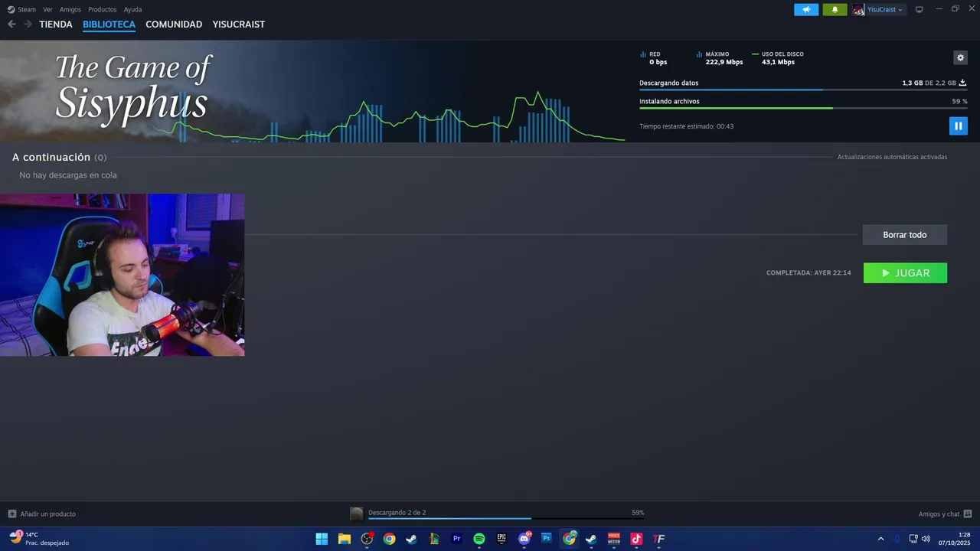980x551 pixels.
Task: Click the download arrow icon beside 2,2 GB
Action: tap(962, 83)
